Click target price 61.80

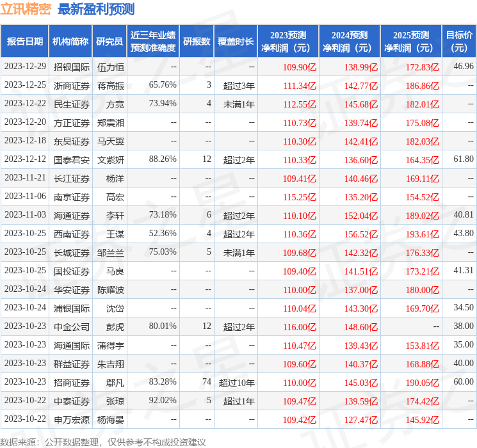464,159
